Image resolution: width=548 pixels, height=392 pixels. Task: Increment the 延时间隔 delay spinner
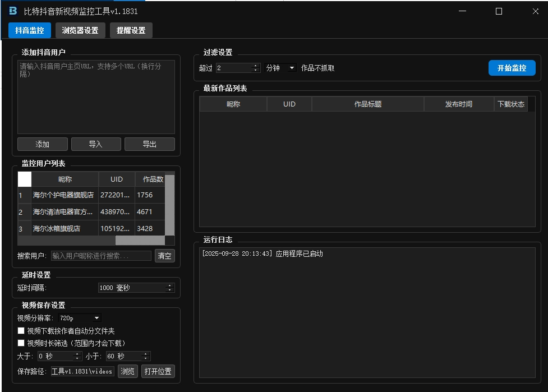pyautogui.click(x=169, y=285)
